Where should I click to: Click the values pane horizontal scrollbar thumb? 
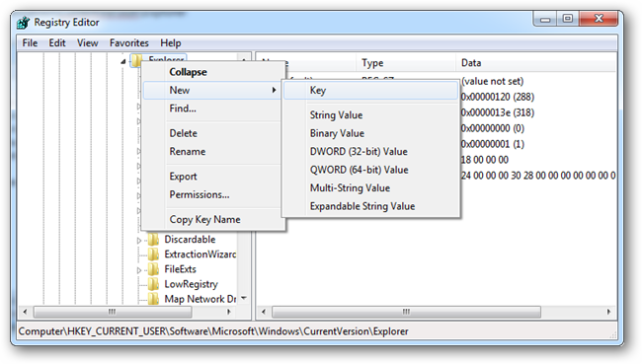click(406, 312)
